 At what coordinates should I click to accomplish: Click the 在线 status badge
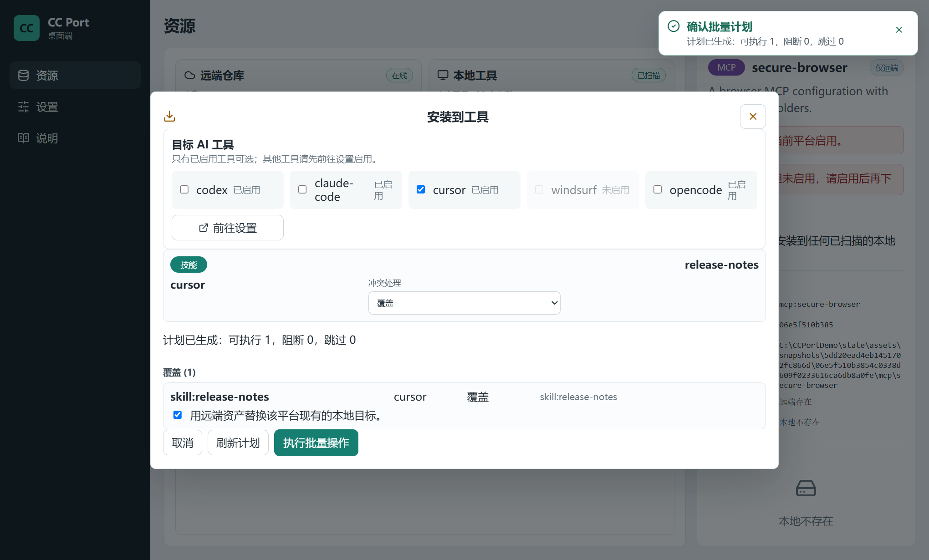pos(399,76)
